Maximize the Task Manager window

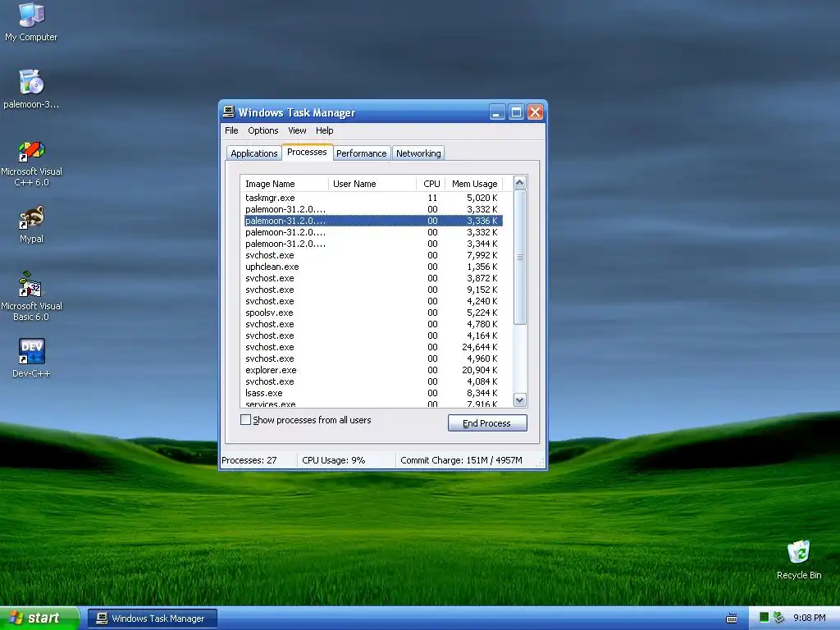tap(516, 112)
